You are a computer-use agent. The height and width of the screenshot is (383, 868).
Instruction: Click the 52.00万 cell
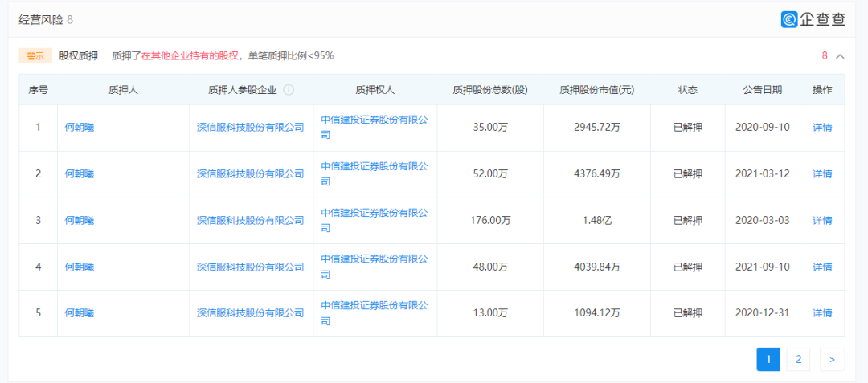[490, 173]
